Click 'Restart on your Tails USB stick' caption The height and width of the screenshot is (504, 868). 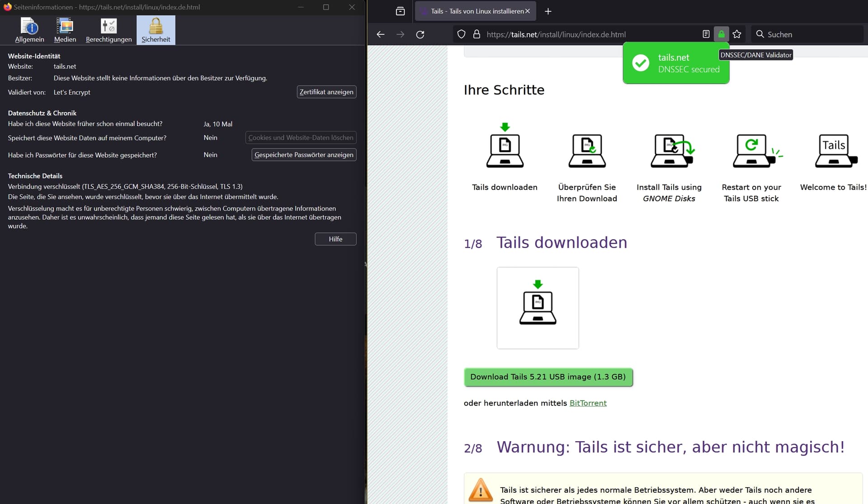[751, 193]
